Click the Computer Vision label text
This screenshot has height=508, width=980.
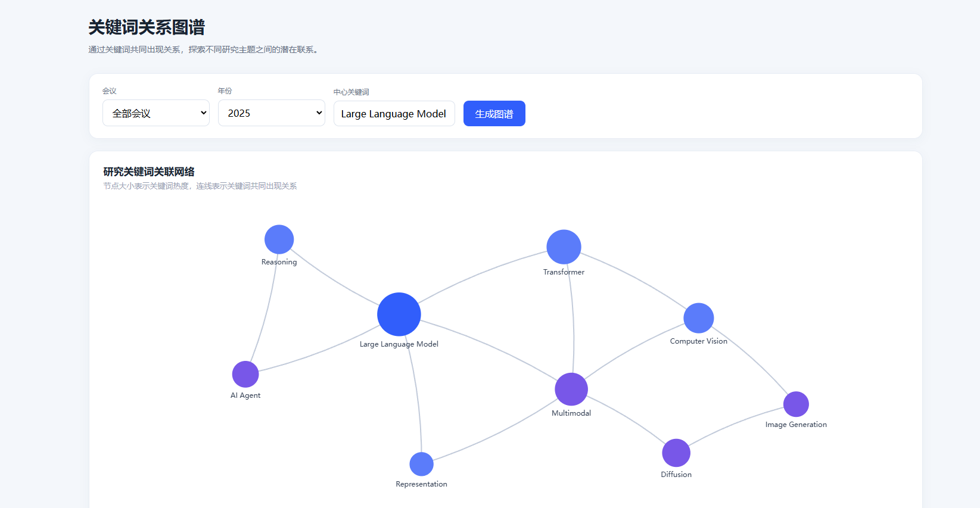tap(699, 341)
